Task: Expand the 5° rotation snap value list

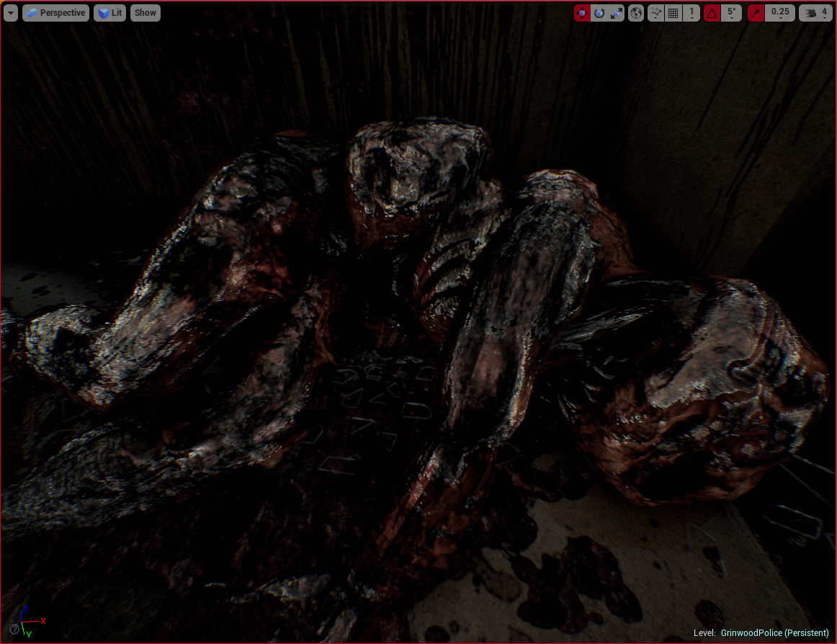Action: coord(731,13)
